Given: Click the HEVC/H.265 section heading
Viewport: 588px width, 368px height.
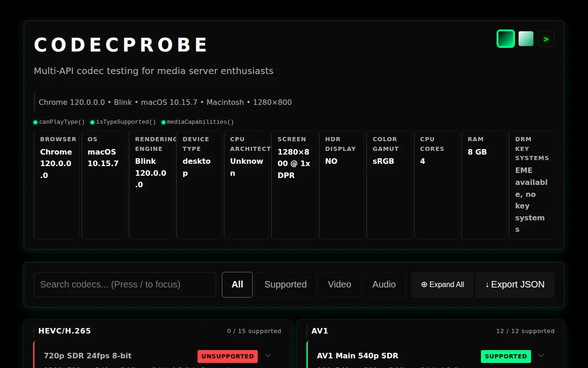Looking at the screenshot, I should click(x=65, y=331).
